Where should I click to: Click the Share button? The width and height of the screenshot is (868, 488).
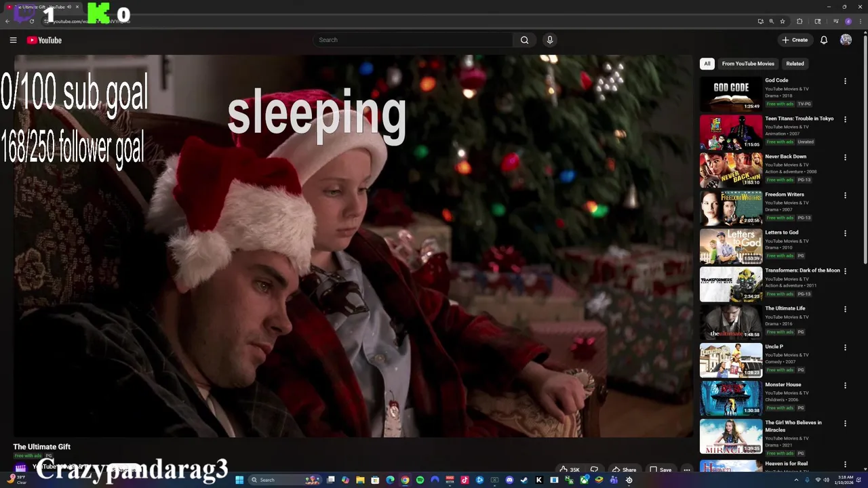(624, 469)
